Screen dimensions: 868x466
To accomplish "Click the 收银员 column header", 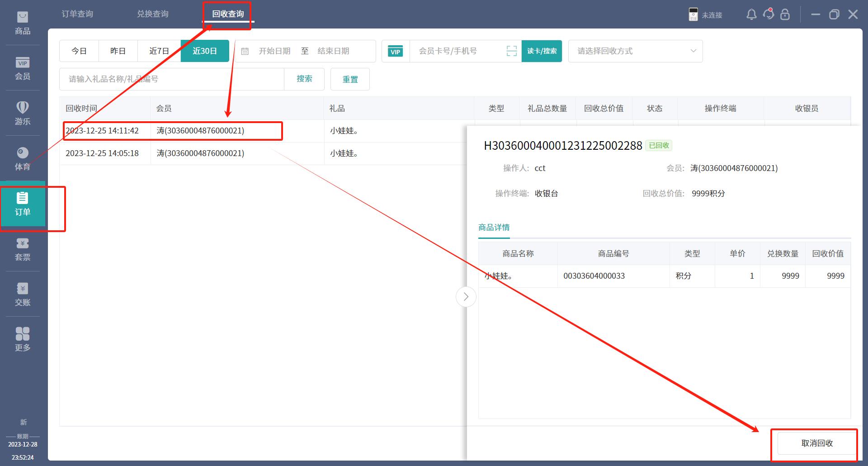I will 807,109.
